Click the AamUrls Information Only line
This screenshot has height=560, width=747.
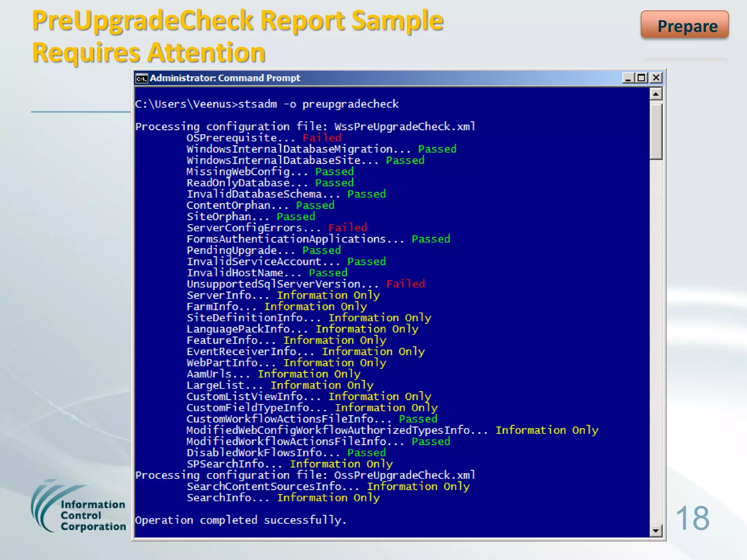click(274, 374)
